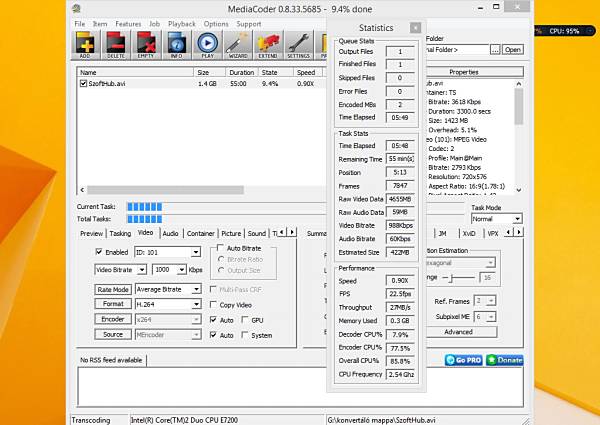Adjust the motion estimation range slider

coord(449,277)
